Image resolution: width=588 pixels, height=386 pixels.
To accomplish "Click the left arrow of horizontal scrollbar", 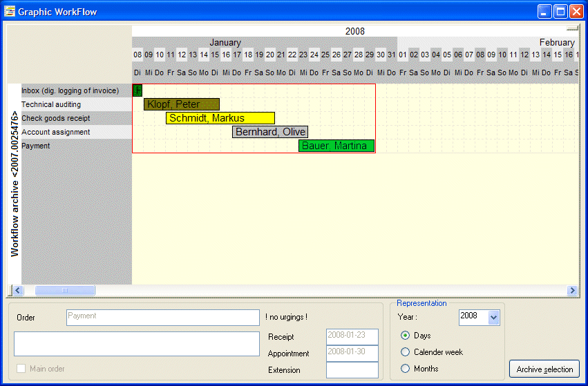I will (18, 290).
